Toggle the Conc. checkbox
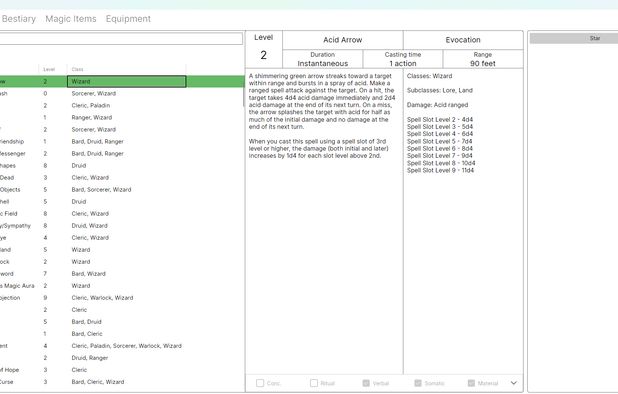This screenshot has width=618, height=394. (x=260, y=383)
